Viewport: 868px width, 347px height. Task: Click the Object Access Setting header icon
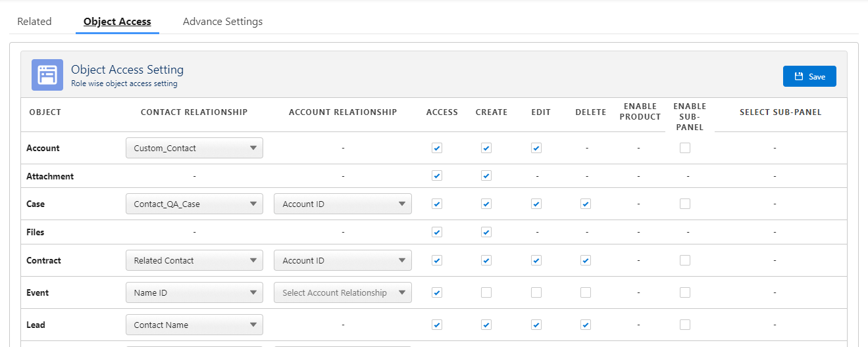47,75
